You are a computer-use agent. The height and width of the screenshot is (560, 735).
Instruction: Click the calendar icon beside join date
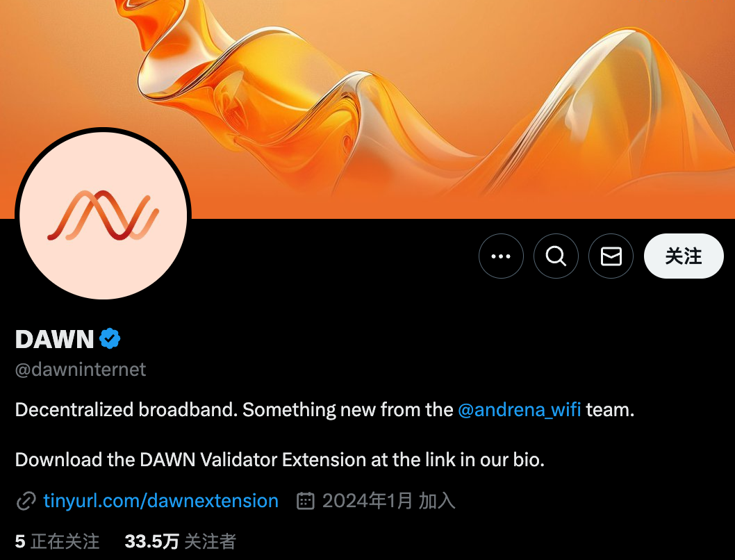[x=306, y=501]
